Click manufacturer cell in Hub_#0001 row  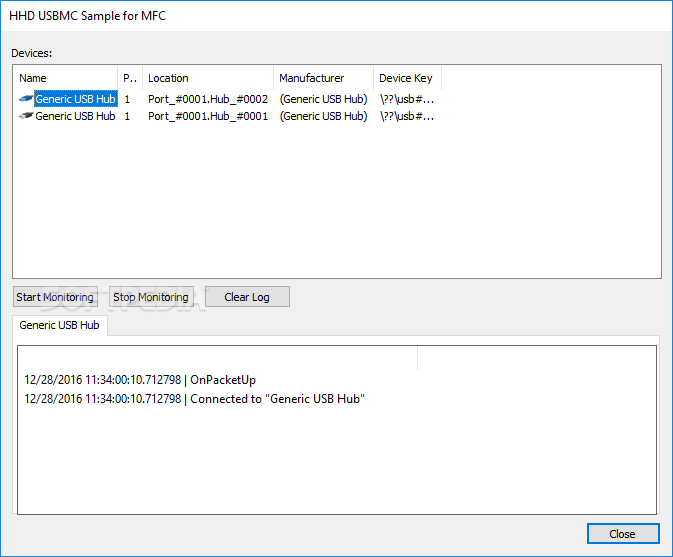tap(324, 116)
